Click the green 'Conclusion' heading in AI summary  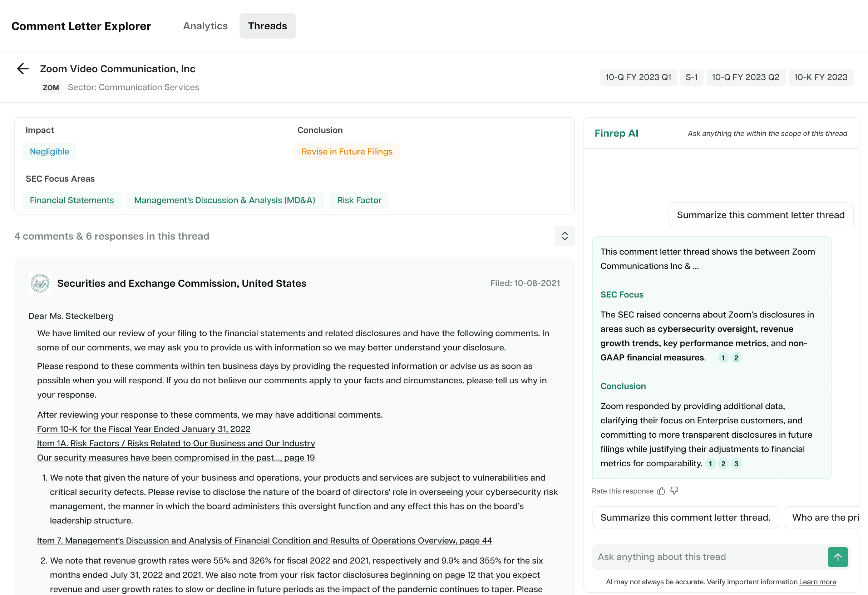[x=623, y=386]
